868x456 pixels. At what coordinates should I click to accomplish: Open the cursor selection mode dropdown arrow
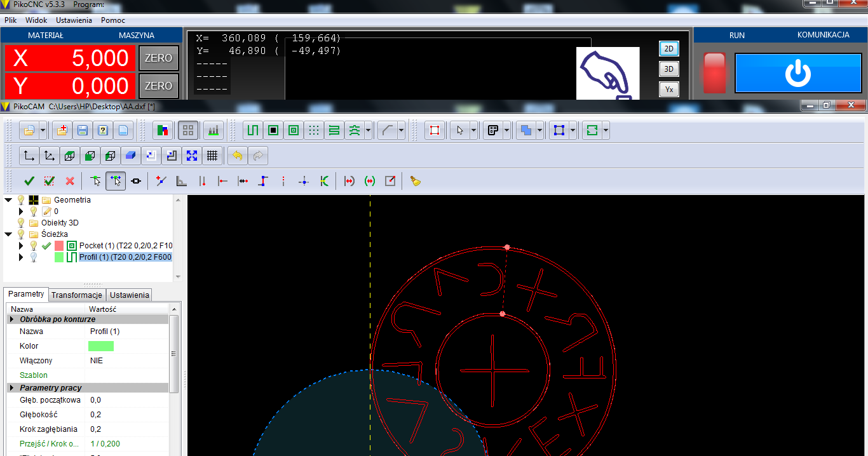pos(474,131)
